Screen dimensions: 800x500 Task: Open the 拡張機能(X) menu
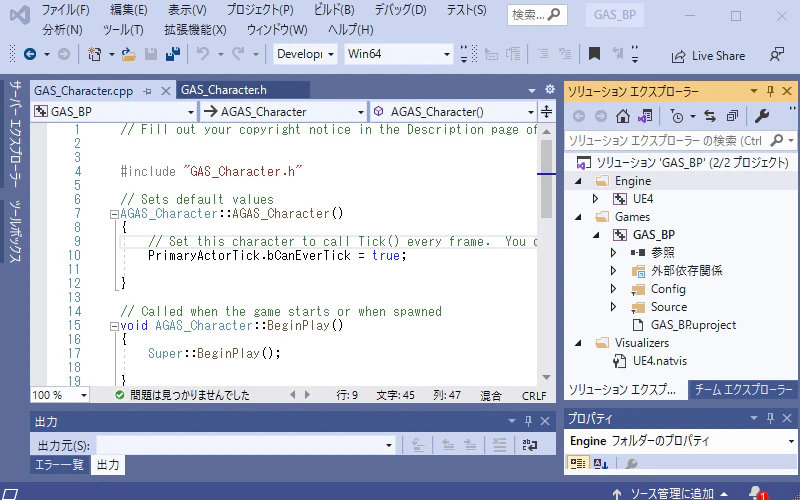tap(195, 30)
